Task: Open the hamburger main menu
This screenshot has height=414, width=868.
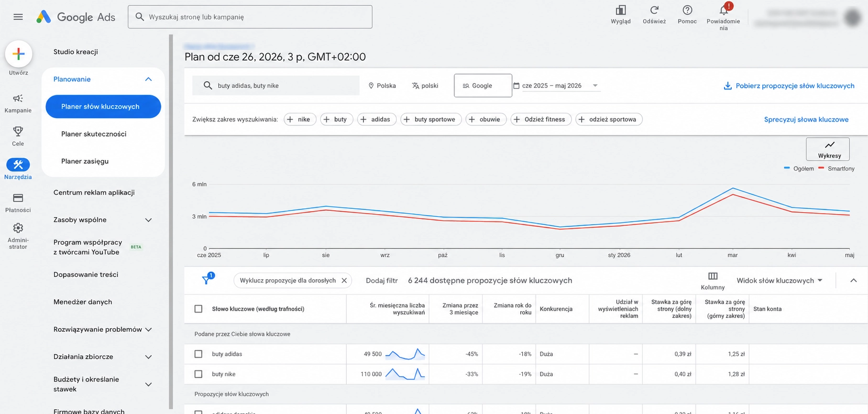Action: tap(18, 17)
